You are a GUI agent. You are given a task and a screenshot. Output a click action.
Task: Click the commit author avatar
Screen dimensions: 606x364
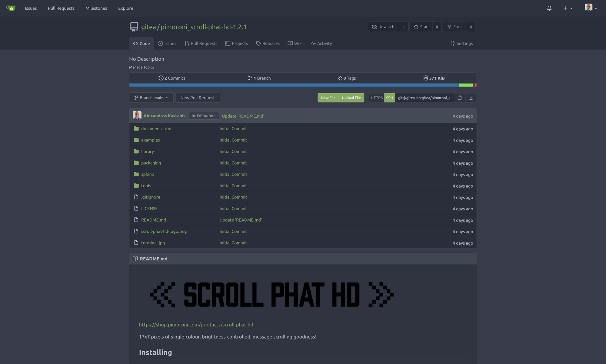137,115
